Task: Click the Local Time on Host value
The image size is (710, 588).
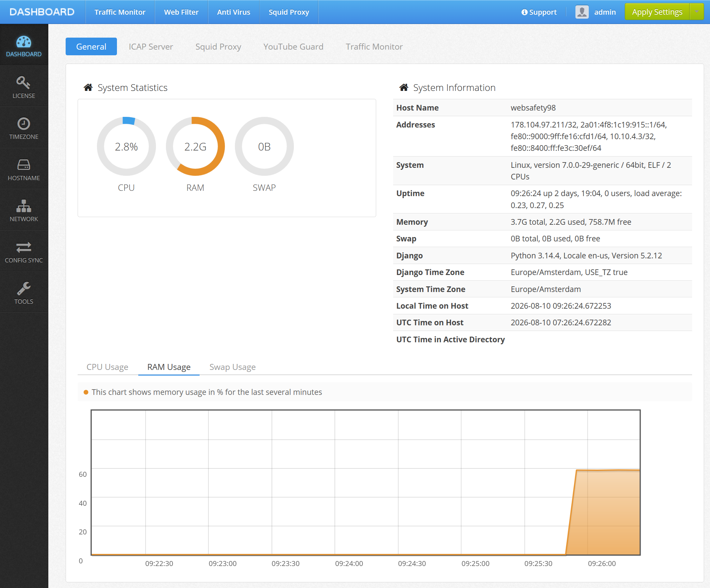Action: point(560,306)
